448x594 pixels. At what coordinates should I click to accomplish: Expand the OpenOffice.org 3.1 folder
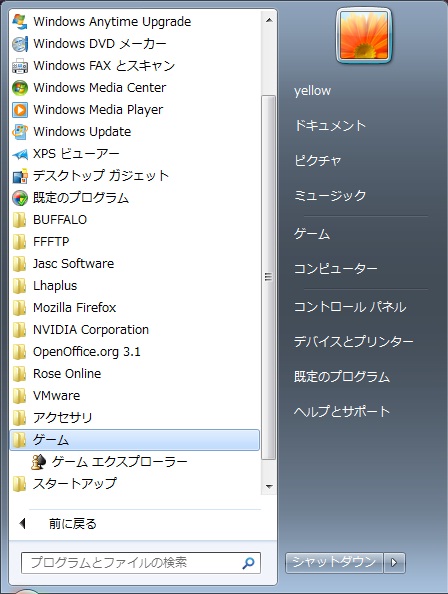pyautogui.click(x=135, y=352)
